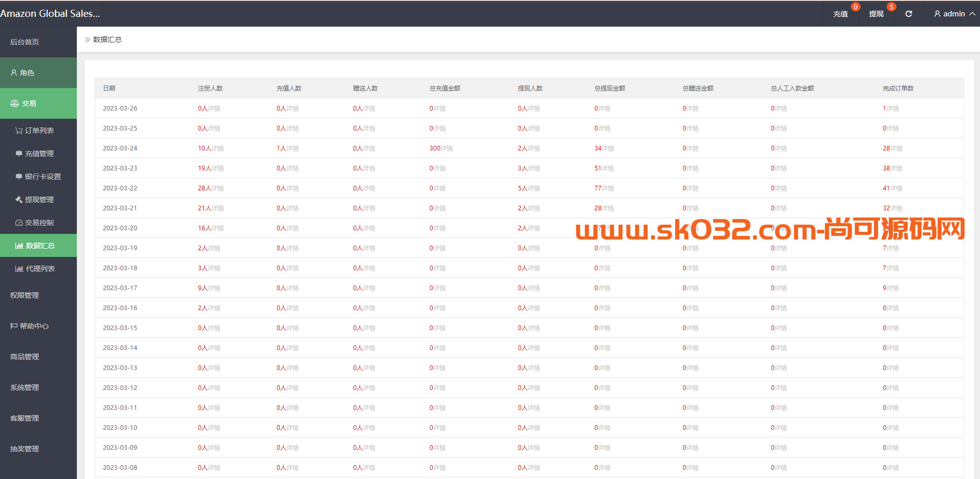
Task: Click the 数据汇总 chart icon
Action: click(19, 246)
